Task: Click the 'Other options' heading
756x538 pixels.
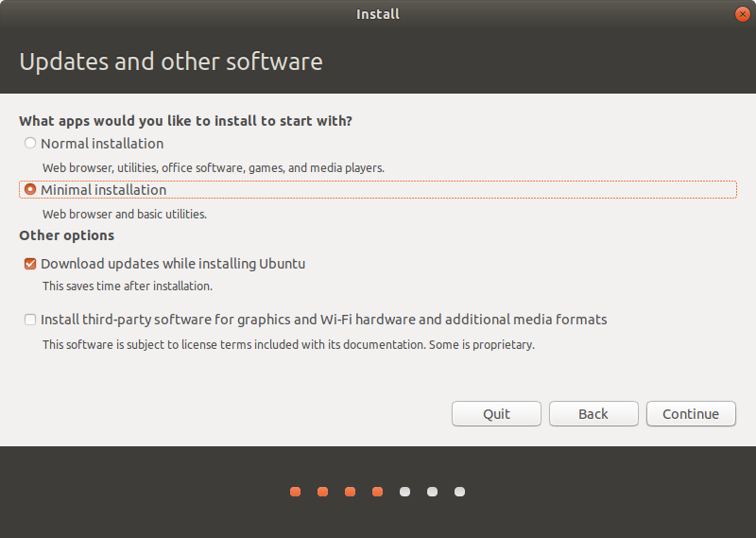Action: 66,235
